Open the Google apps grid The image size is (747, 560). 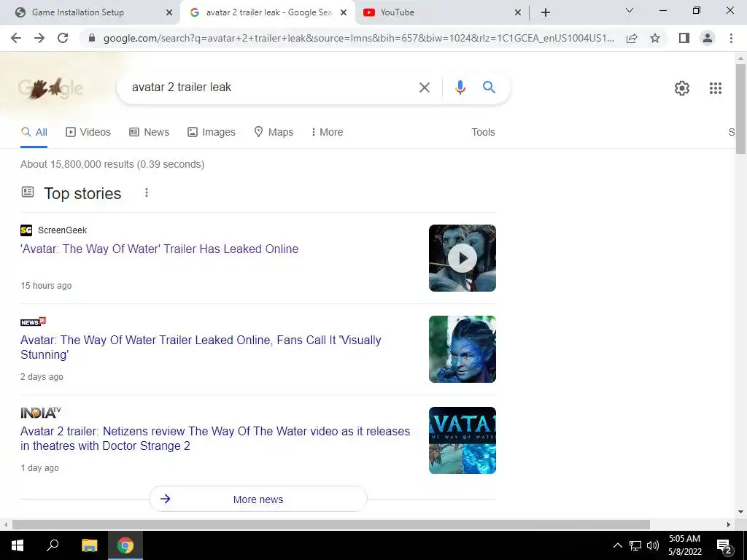715,88
